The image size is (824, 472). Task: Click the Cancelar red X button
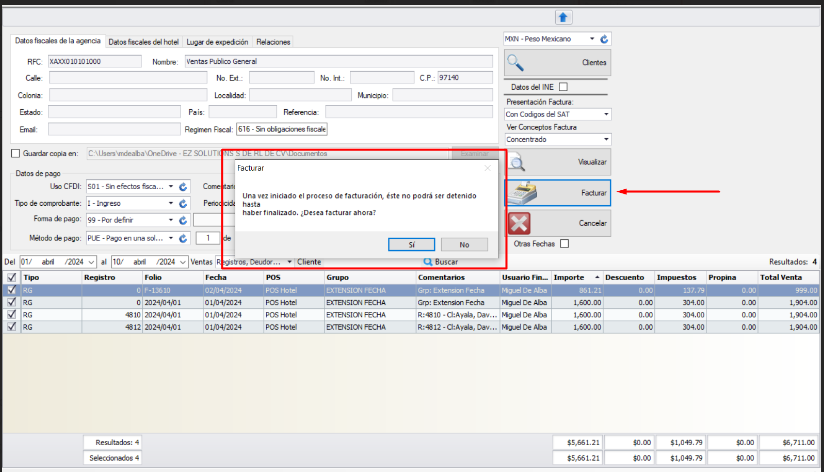pyautogui.click(x=558, y=223)
